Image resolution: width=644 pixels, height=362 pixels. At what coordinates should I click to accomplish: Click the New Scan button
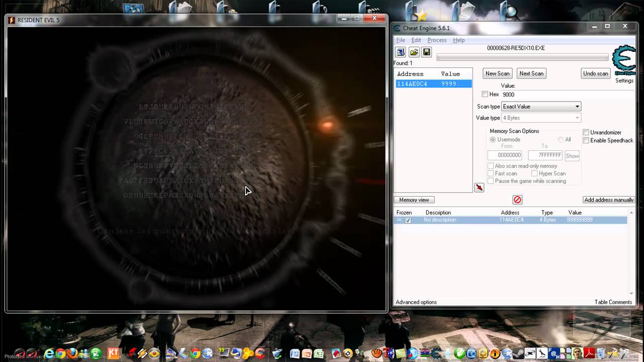(x=498, y=73)
